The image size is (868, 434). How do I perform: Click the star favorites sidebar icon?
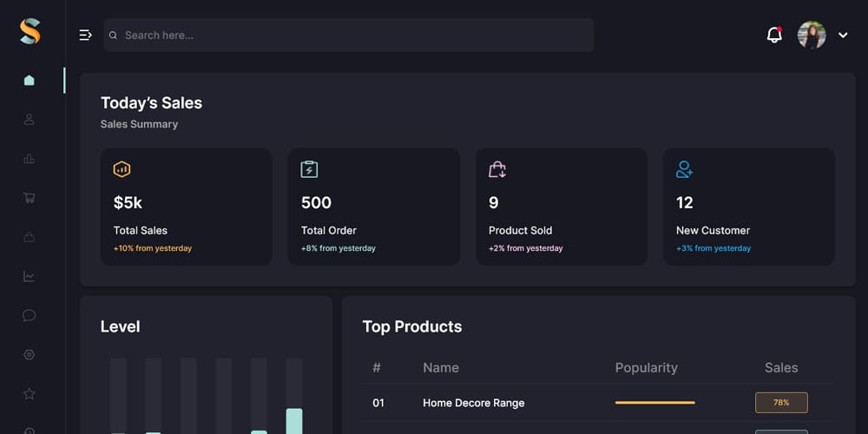(30, 393)
